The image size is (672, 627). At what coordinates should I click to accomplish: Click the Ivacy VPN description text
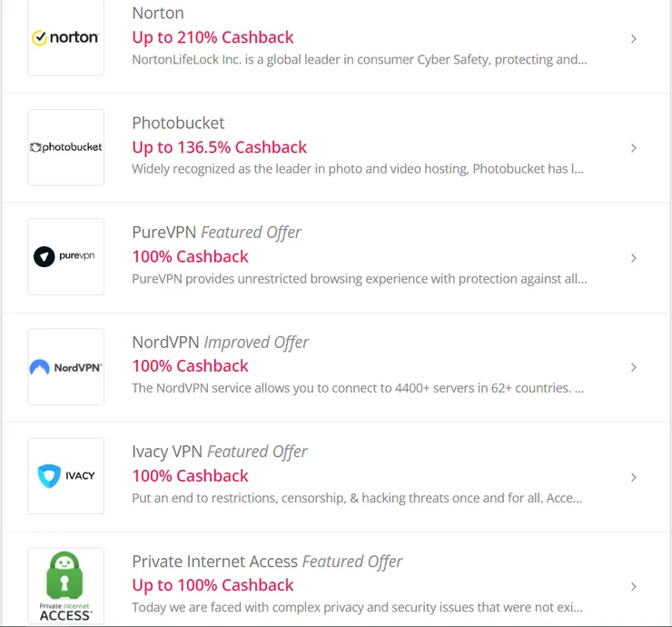click(x=357, y=498)
